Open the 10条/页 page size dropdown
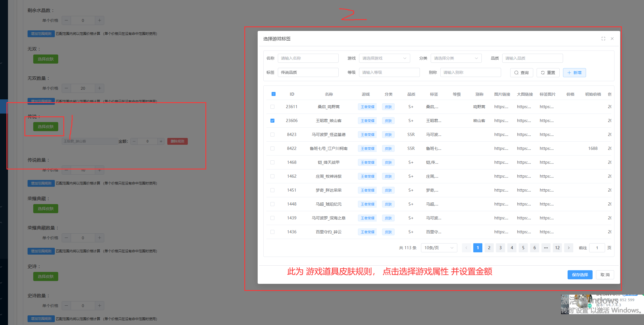This screenshot has width=644, height=325. pos(439,248)
